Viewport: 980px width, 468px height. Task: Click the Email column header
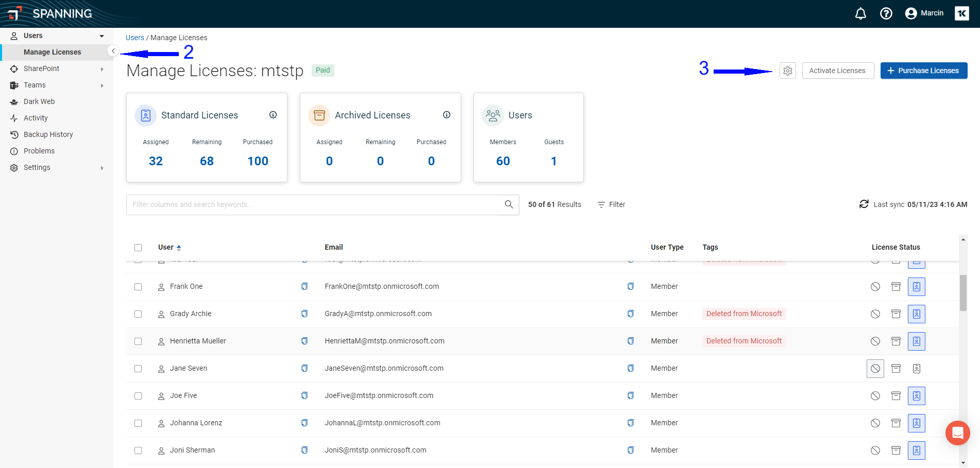coord(333,247)
